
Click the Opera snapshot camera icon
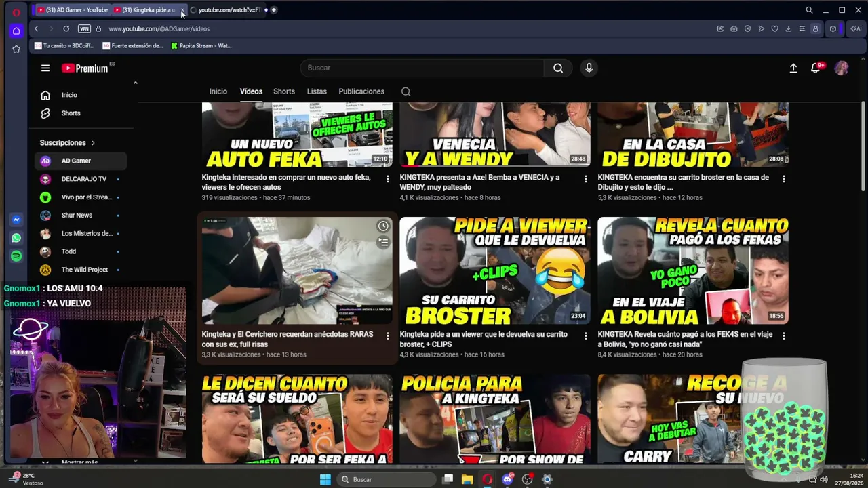[734, 28]
